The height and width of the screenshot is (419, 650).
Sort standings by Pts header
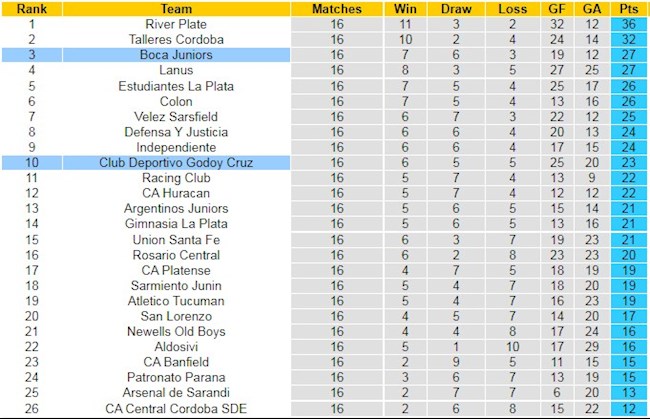[x=628, y=8]
